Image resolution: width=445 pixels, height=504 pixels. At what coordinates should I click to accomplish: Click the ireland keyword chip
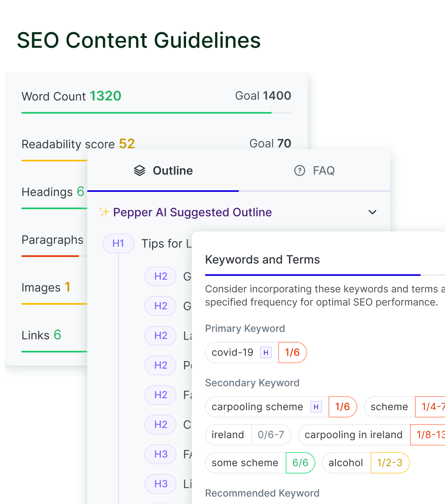pos(228,435)
